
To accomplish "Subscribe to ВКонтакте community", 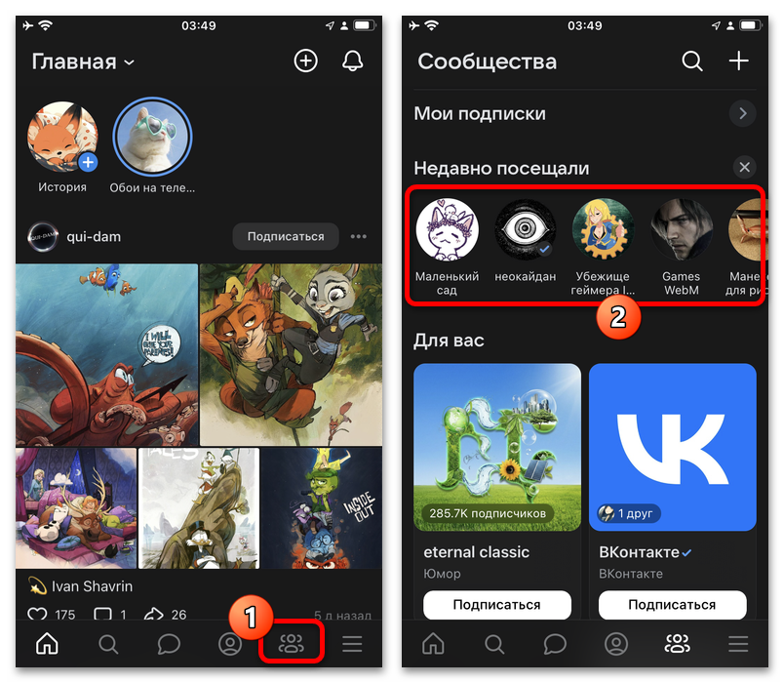I will pyautogui.click(x=673, y=604).
